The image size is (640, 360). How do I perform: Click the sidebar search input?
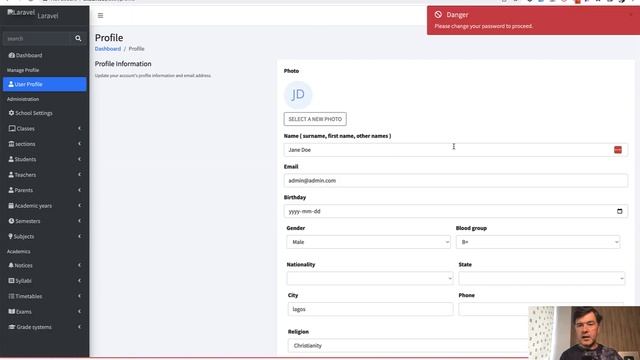point(37,38)
